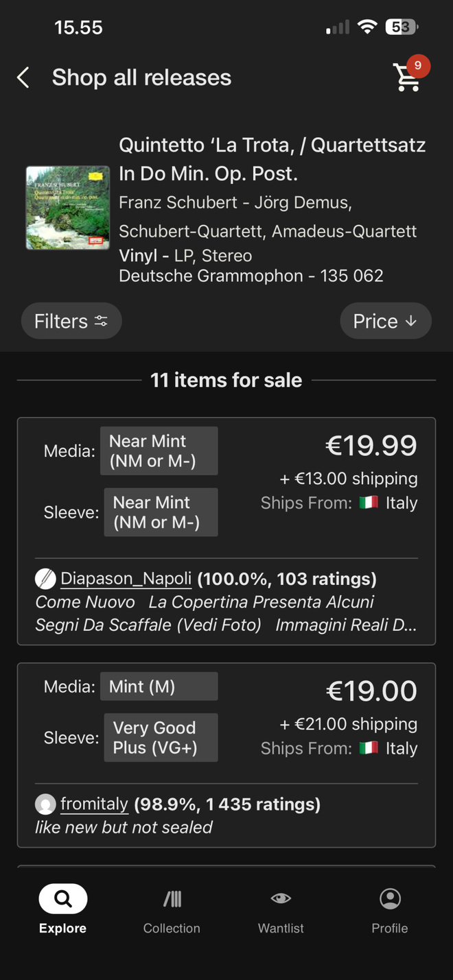Open seller fromitaly profile link
This screenshot has width=453, height=980.
pos(94,804)
